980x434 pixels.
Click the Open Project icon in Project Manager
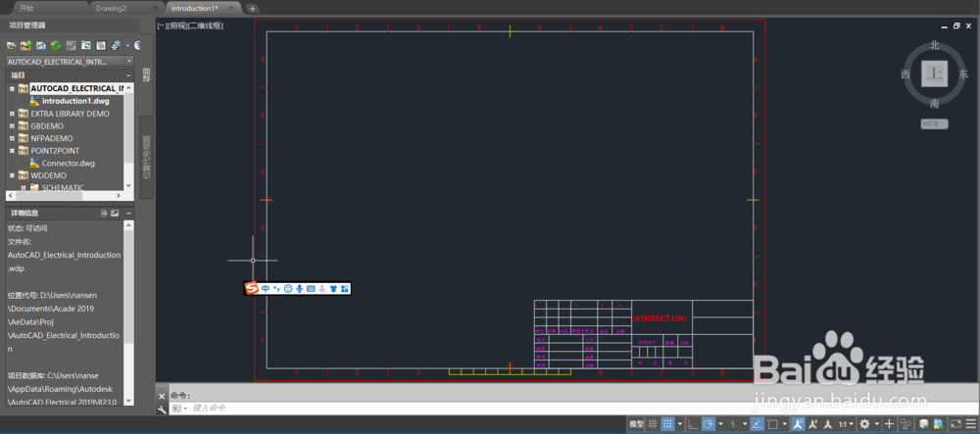[x=11, y=46]
